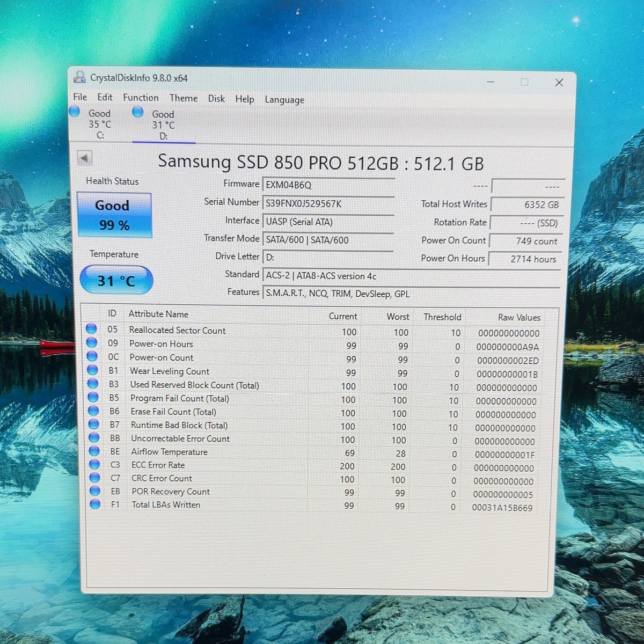Click the blue health orb above drive D:
644x644 pixels.
pyautogui.click(x=138, y=112)
